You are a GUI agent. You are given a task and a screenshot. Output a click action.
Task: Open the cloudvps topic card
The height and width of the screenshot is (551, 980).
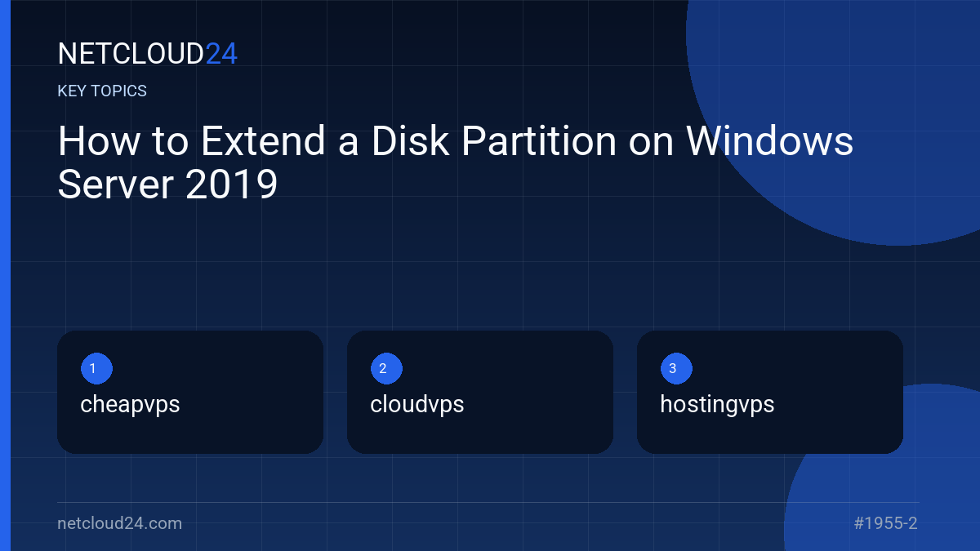click(480, 392)
